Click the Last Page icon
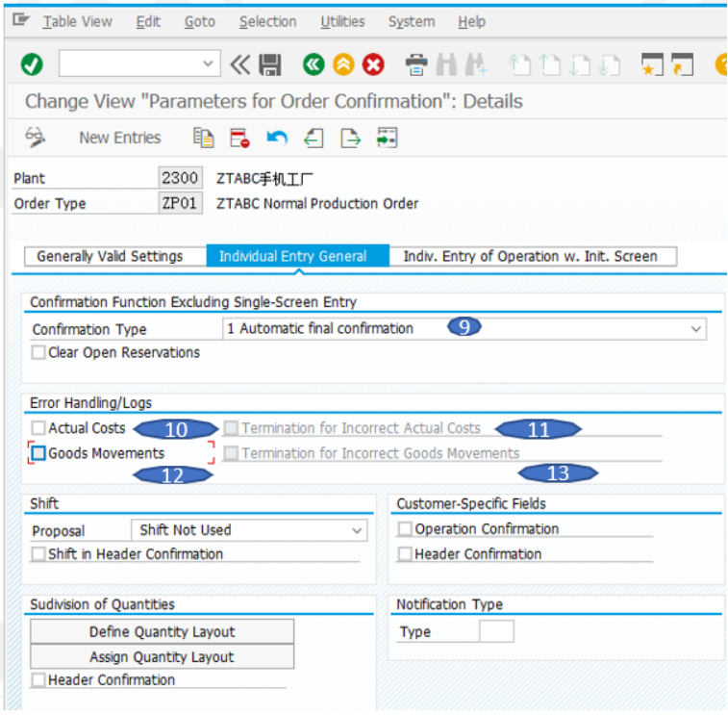This screenshot has height=715, width=728. coord(609,64)
